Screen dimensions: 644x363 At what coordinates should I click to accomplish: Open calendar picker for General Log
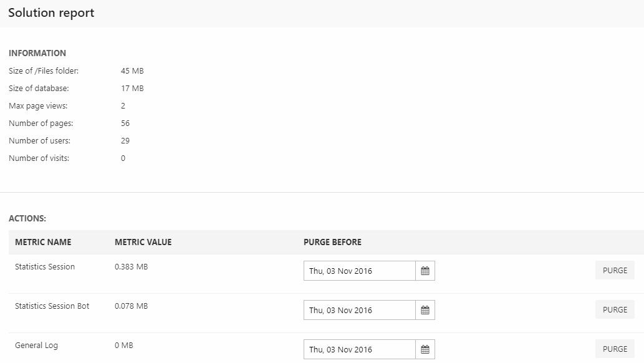point(425,349)
